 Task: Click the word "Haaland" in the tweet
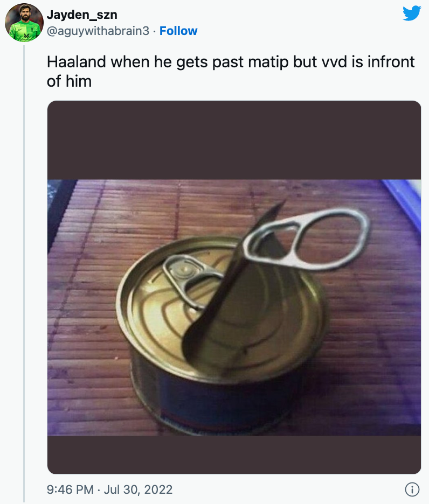(x=77, y=62)
